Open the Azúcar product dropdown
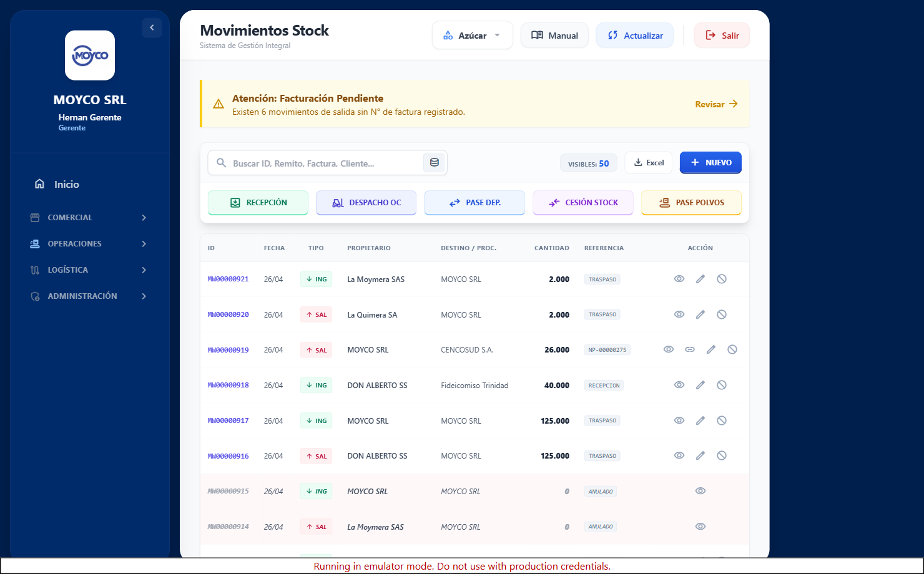Screen dimensions: 924x574 [x=473, y=35]
